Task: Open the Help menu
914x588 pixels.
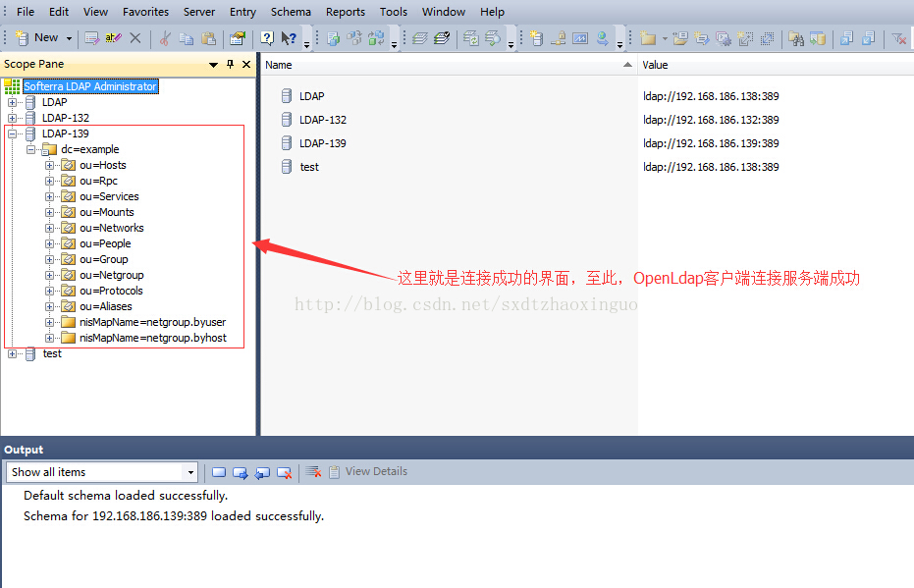Action: click(493, 12)
